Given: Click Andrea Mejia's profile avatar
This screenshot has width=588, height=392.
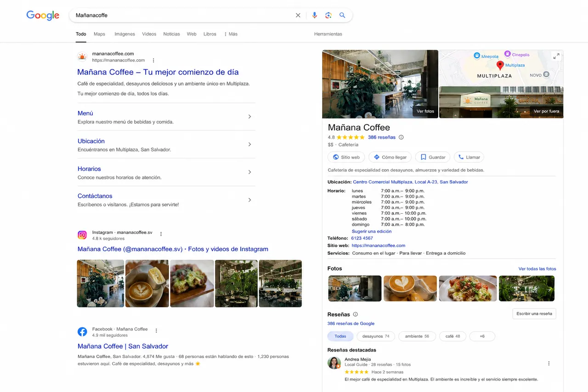Looking at the screenshot, I should 334,363.
